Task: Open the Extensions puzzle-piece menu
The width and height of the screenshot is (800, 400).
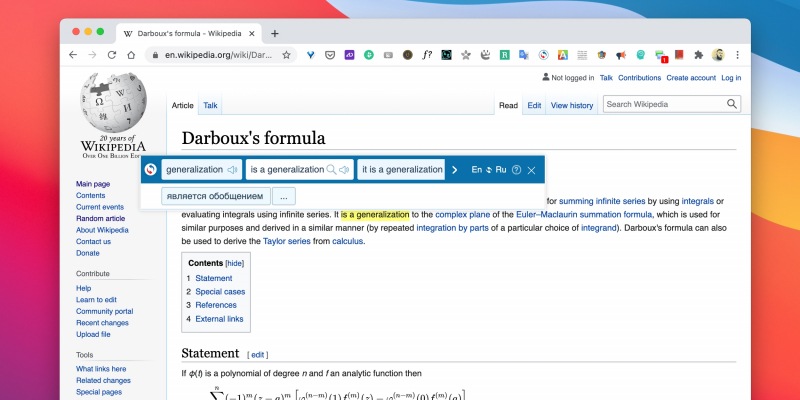Action: pos(699,55)
